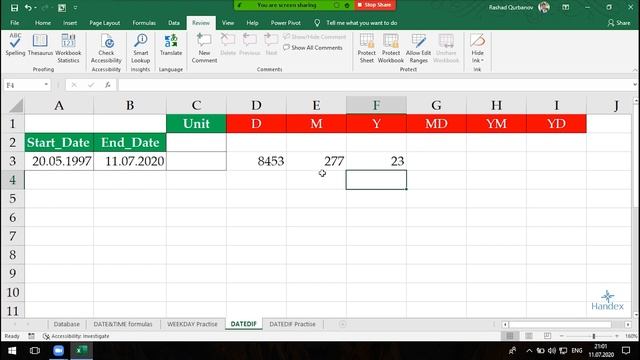Open Ribbon Display Options

[565, 7]
